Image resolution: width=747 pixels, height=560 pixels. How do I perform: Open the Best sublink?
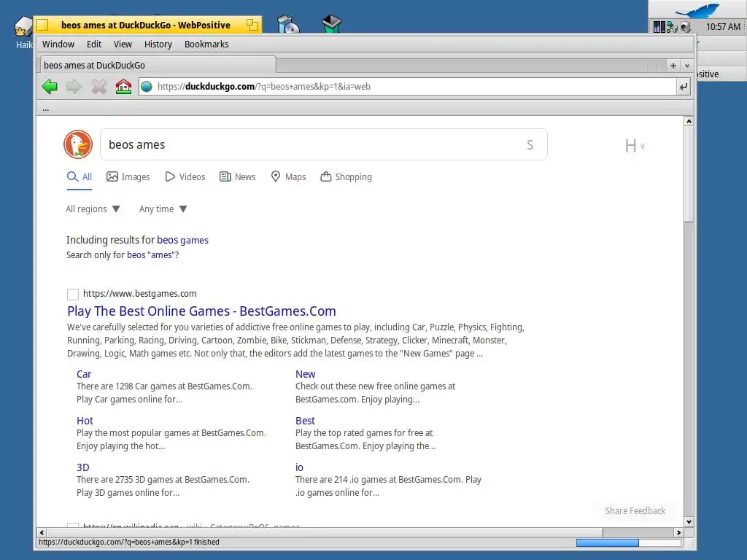305,421
